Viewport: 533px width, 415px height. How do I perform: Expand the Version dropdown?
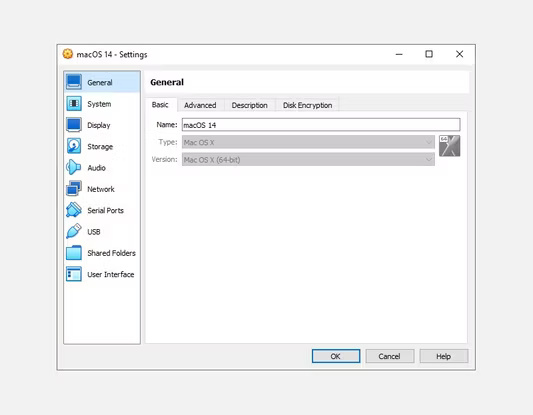coord(308,159)
